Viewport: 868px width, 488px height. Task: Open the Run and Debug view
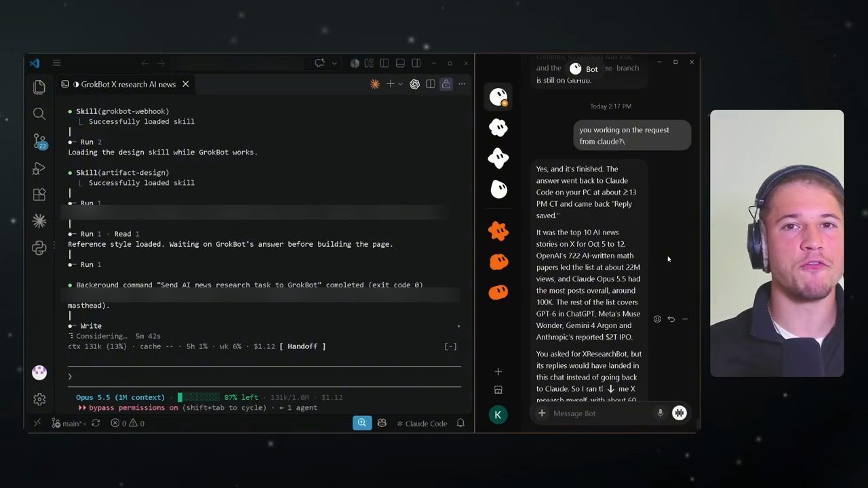tap(39, 168)
